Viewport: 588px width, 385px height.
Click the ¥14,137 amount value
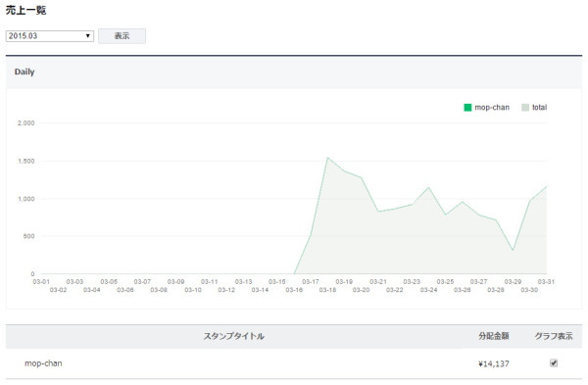coord(494,363)
